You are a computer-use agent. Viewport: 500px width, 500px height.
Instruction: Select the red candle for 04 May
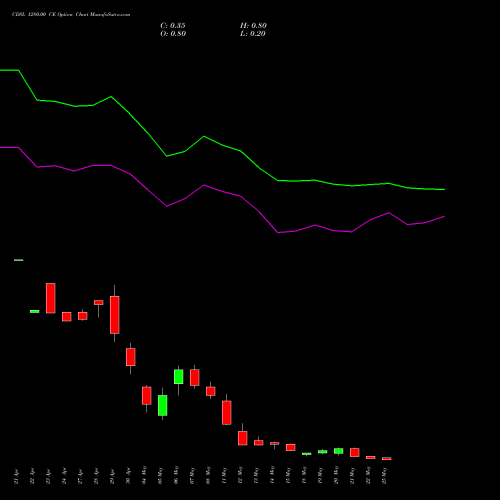coord(147,396)
